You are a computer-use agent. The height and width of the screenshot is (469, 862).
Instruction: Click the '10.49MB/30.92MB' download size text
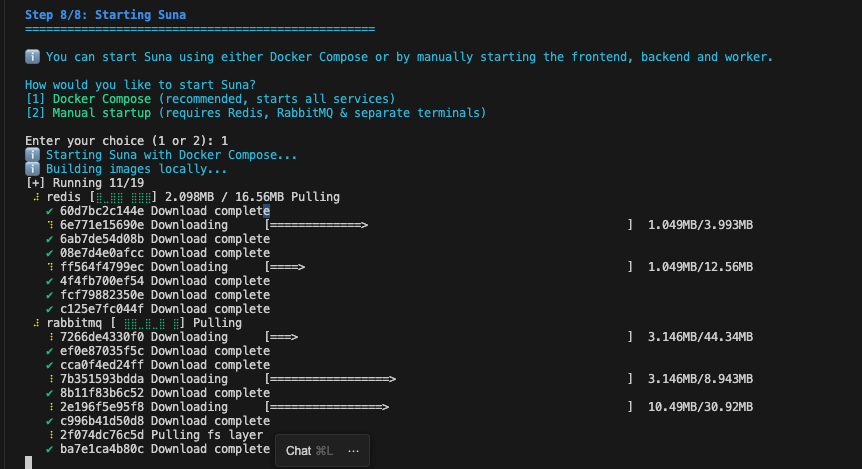[x=700, y=407]
